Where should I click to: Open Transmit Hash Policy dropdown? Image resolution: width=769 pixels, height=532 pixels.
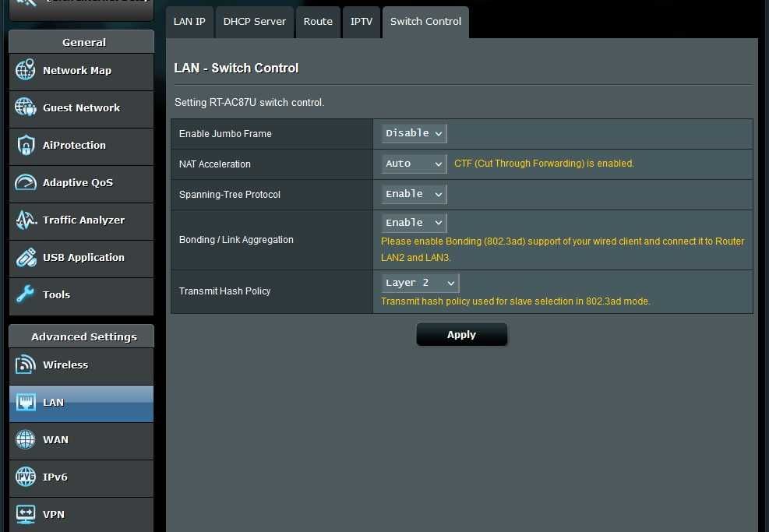420,283
